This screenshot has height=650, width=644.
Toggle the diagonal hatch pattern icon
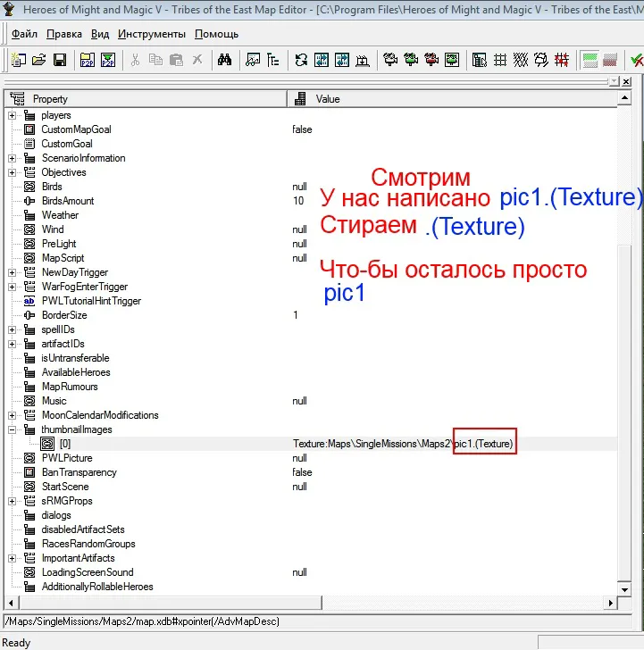521,61
